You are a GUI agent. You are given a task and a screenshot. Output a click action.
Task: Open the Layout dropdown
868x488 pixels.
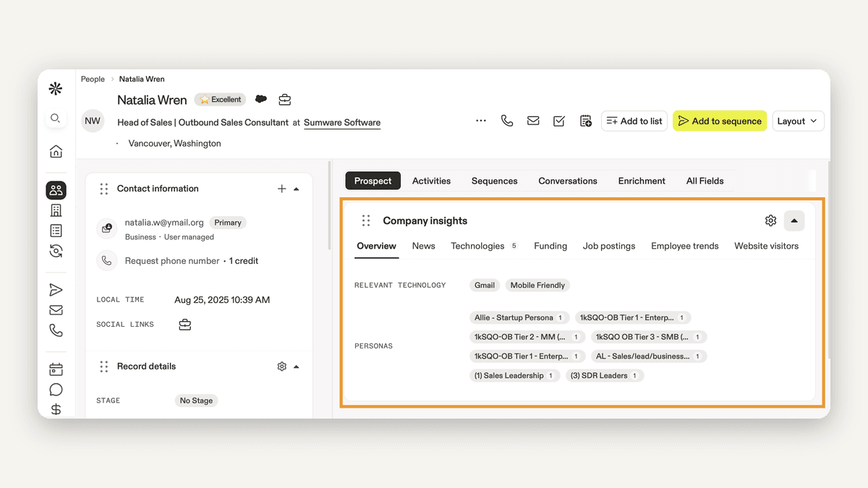[798, 121]
